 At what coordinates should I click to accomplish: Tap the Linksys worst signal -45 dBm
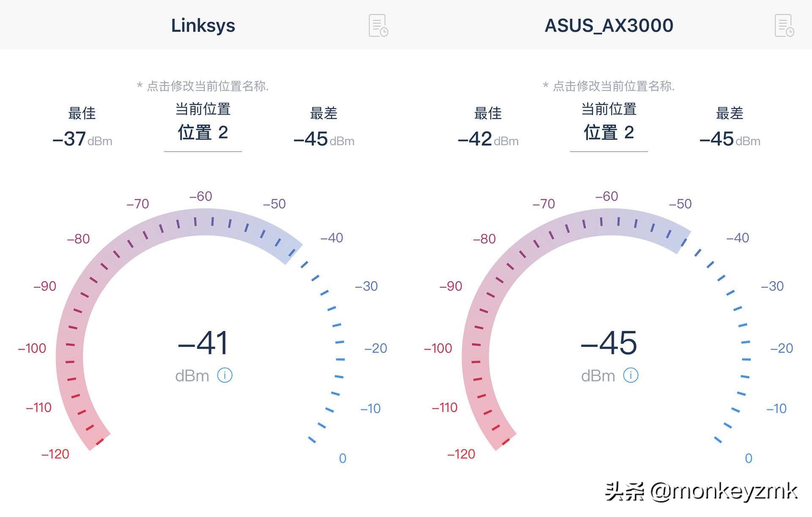324,139
